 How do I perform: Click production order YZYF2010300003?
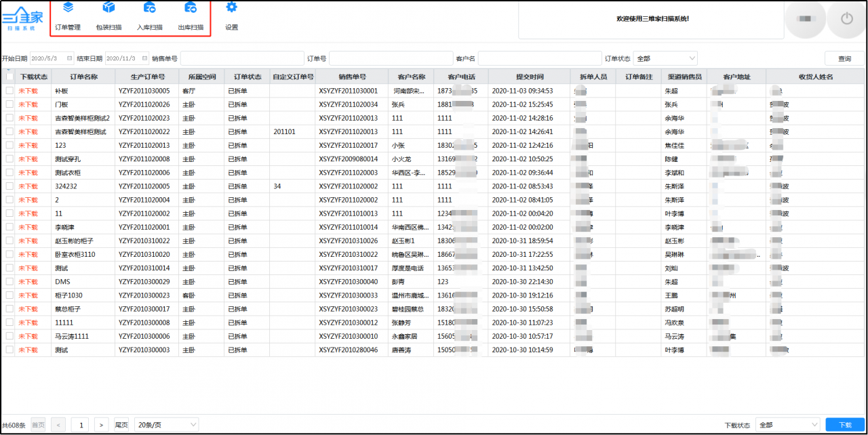144,350
